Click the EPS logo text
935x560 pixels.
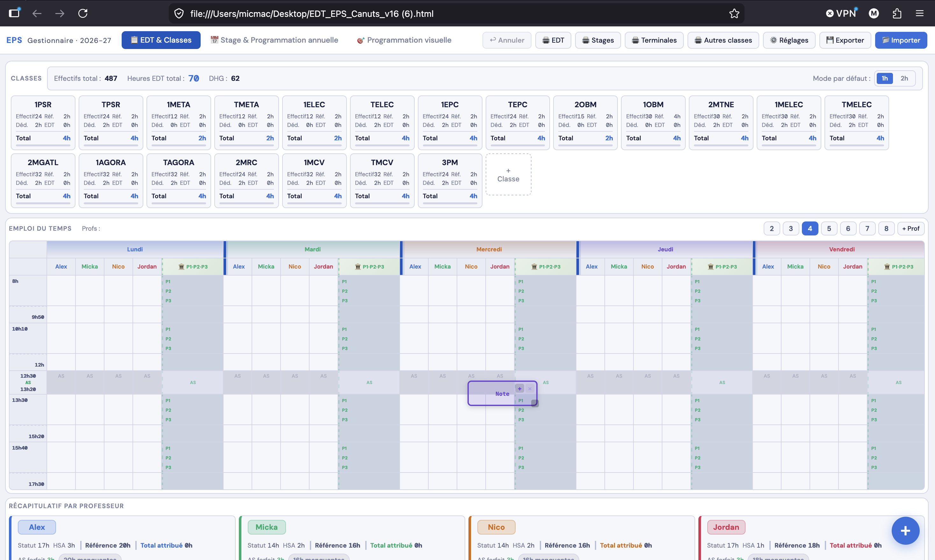tap(14, 40)
